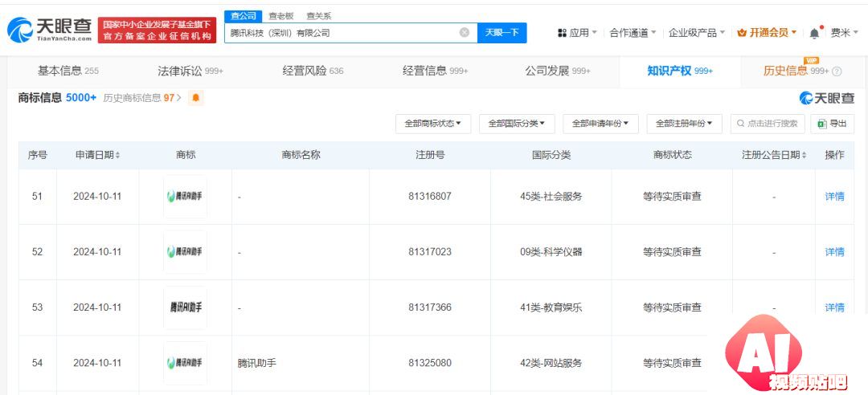Clear the search box with the X icon

point(465,33)
